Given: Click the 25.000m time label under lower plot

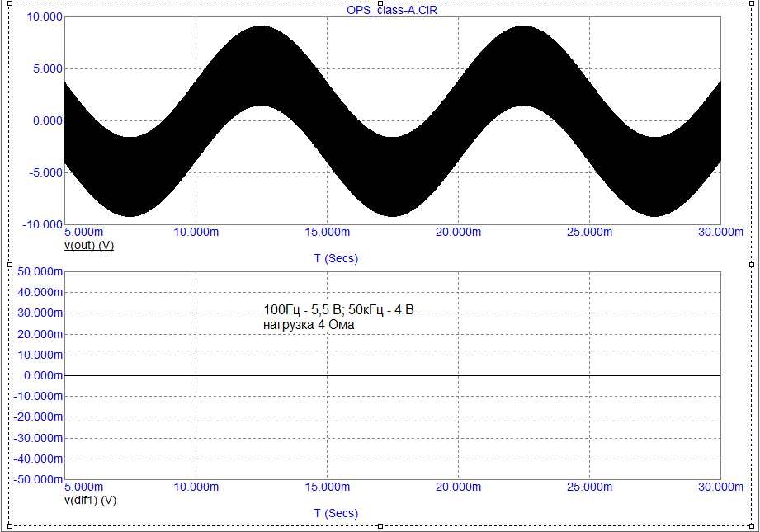Looking at the screenshot, I should tap(589, 487).
